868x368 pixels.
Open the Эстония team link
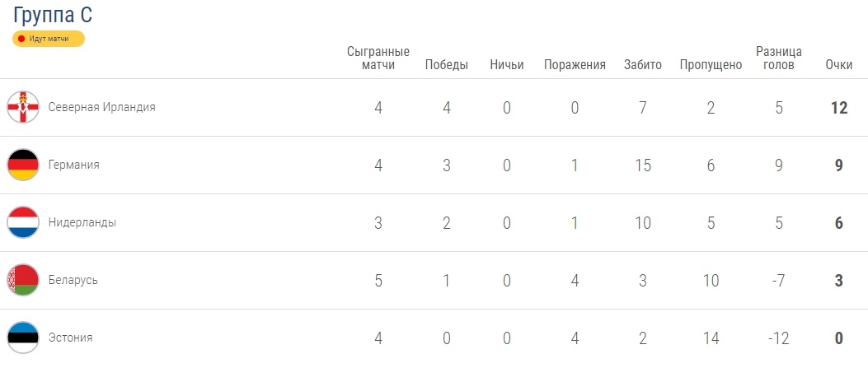[x=70, y=338]
